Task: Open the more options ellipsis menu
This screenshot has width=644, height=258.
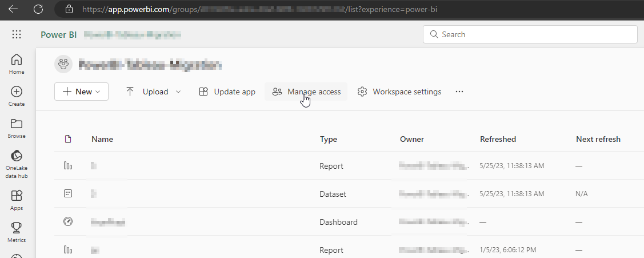Action: point(459,92)
